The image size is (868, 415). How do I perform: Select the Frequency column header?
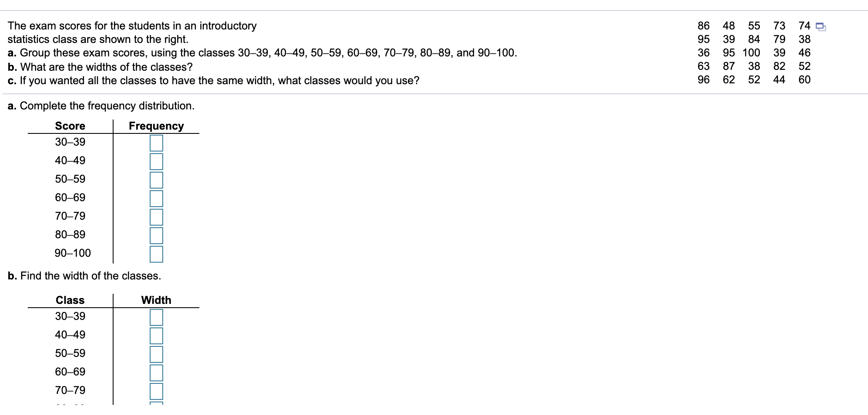pyautogui.click(x=156, y=125)
